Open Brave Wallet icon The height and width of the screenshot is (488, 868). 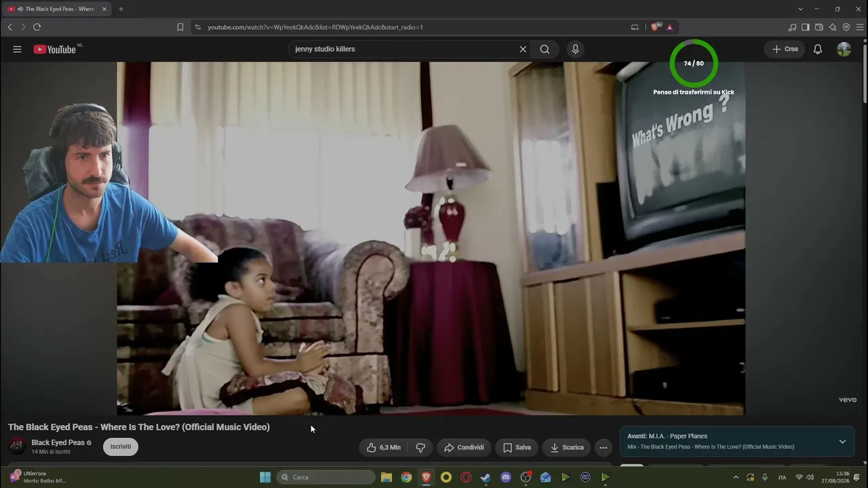[819, 27]
